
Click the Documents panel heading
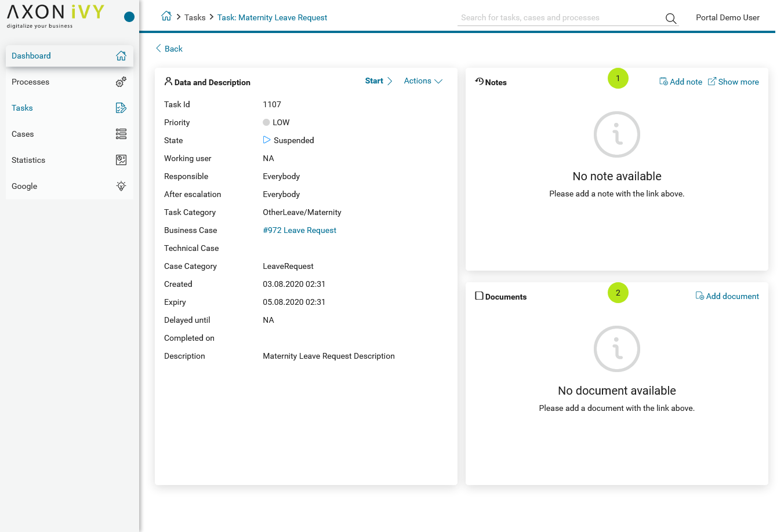(506, 297)
